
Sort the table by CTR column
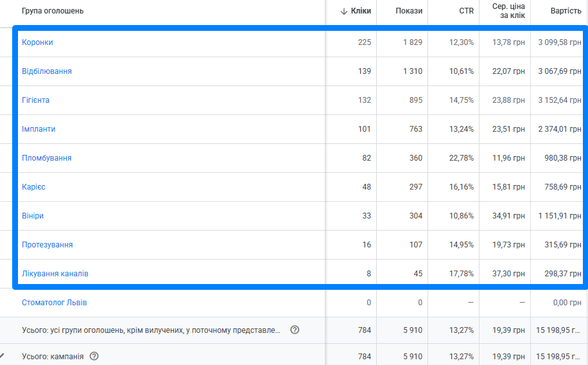coord(466,11)
